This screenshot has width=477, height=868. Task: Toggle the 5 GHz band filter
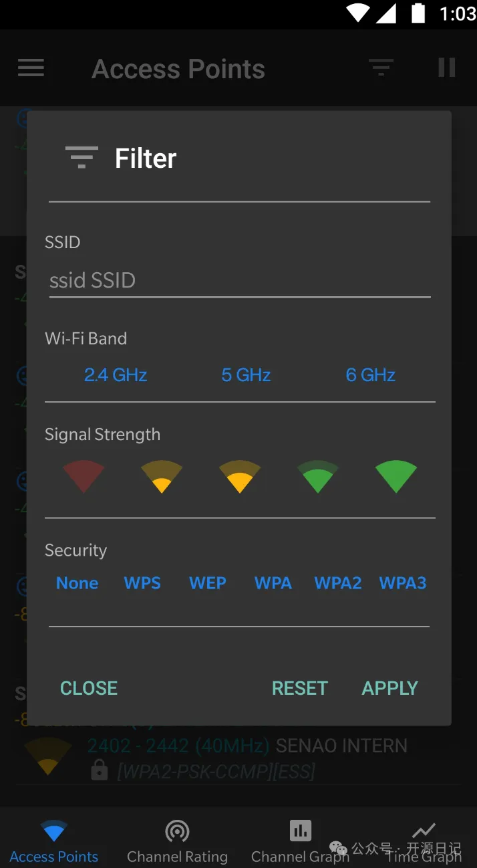(x=246, y=375)
